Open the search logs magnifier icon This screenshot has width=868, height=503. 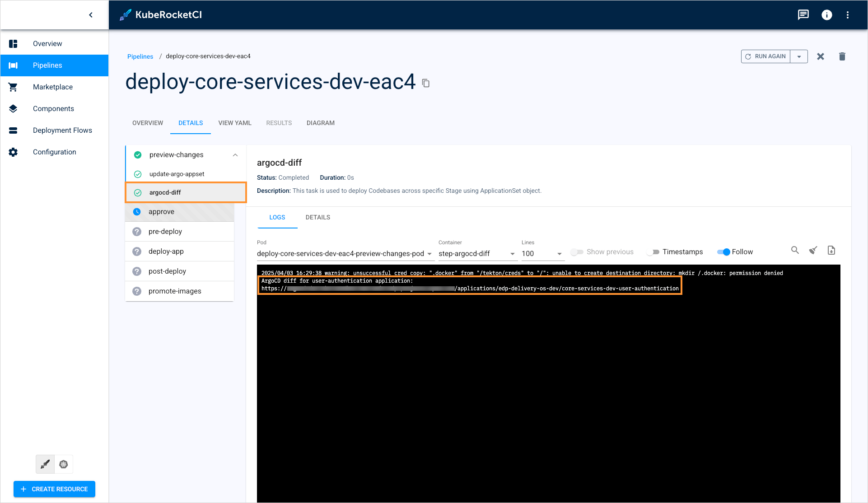795,250
